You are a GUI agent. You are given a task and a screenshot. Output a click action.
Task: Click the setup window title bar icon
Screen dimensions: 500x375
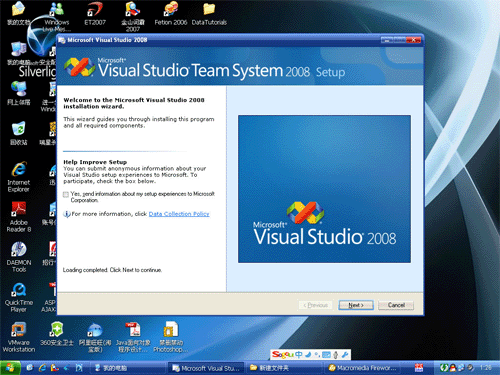point(62,40)
